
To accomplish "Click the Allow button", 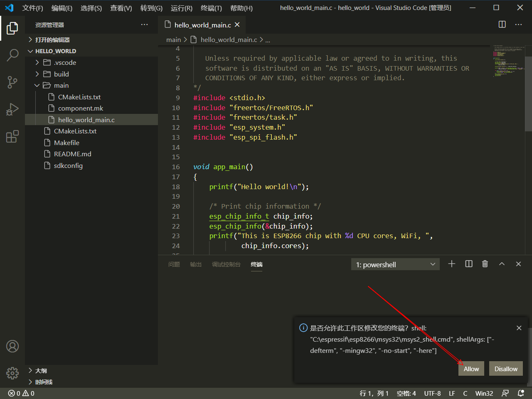I will coord(471,369).
